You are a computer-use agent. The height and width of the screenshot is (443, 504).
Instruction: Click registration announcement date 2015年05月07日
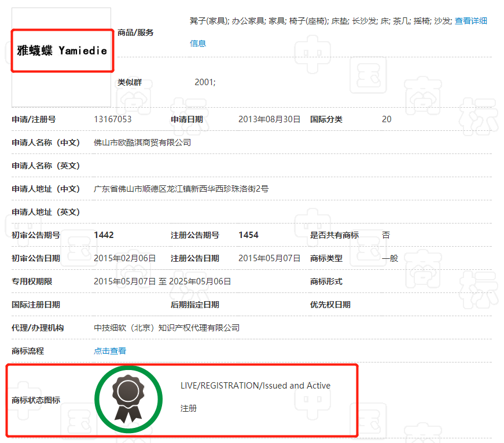click(269, 258)
